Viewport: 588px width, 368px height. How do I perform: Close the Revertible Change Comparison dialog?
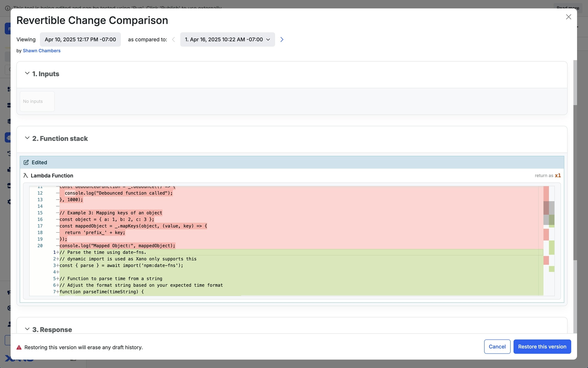pos(568,17)
